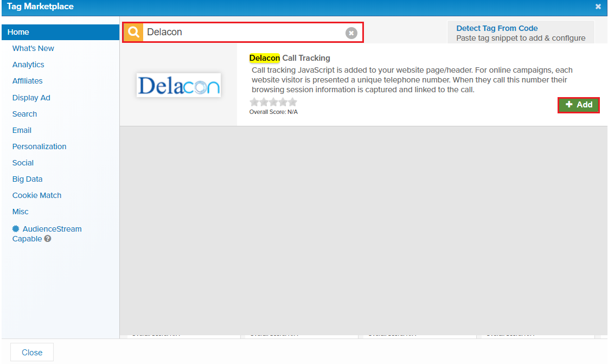
Task: Click the 'Overall Score: N/A' text
Action: point(273,112)
